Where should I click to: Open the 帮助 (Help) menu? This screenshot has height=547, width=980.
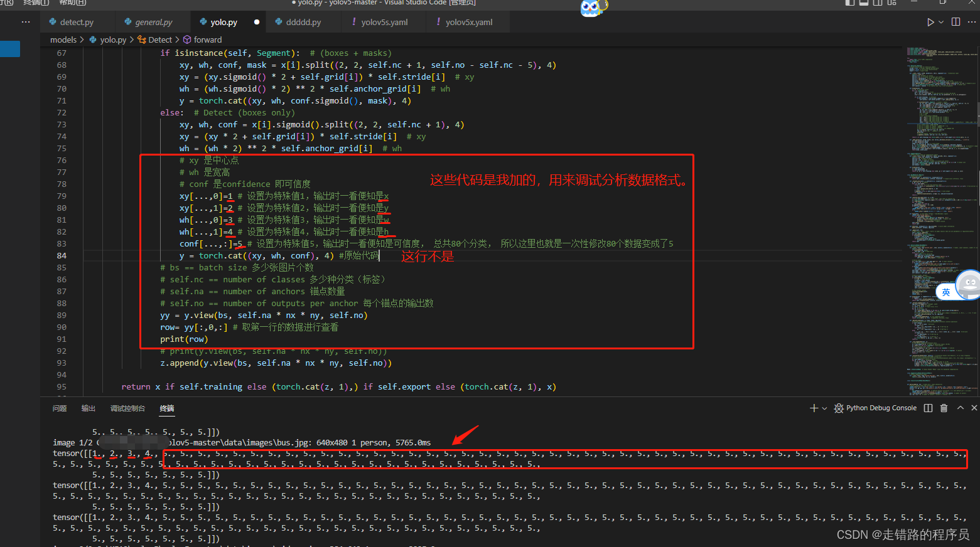point(72,3)
